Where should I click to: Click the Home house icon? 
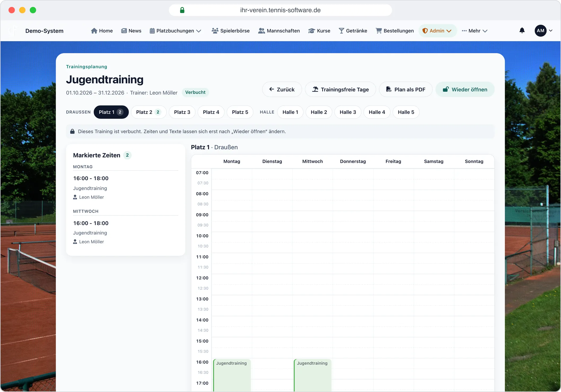94,31
